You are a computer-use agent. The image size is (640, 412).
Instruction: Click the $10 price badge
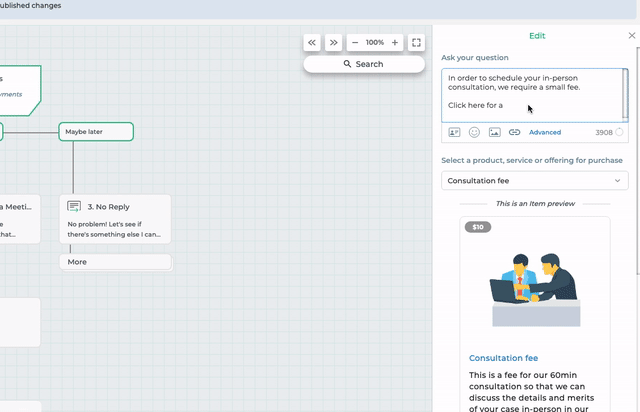coord(478,227)
